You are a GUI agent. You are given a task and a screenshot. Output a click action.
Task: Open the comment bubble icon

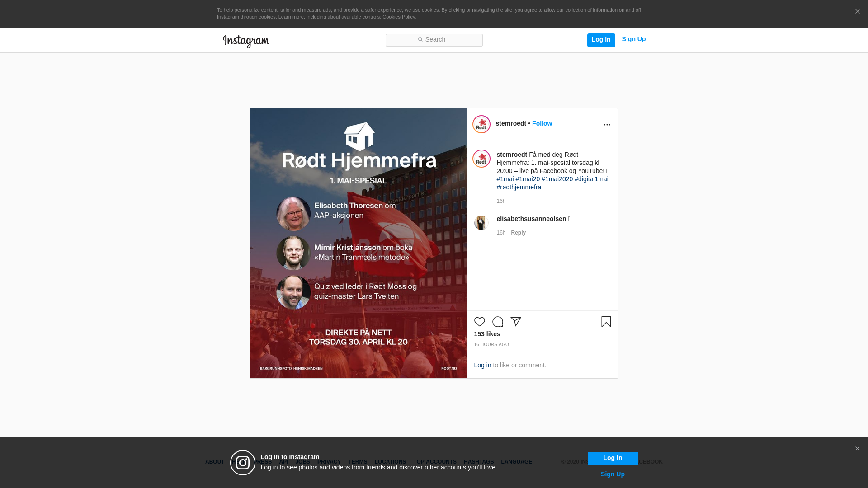point(498,322)
